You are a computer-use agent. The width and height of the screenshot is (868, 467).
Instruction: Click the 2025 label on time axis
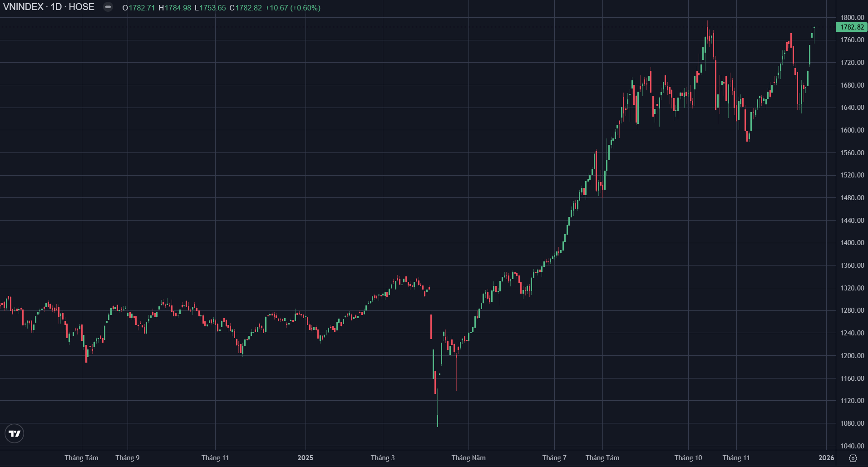pos(305,458)
